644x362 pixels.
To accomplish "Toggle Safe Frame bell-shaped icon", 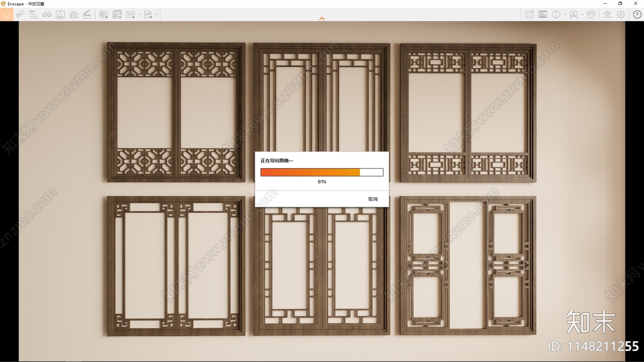I will 60,15.
